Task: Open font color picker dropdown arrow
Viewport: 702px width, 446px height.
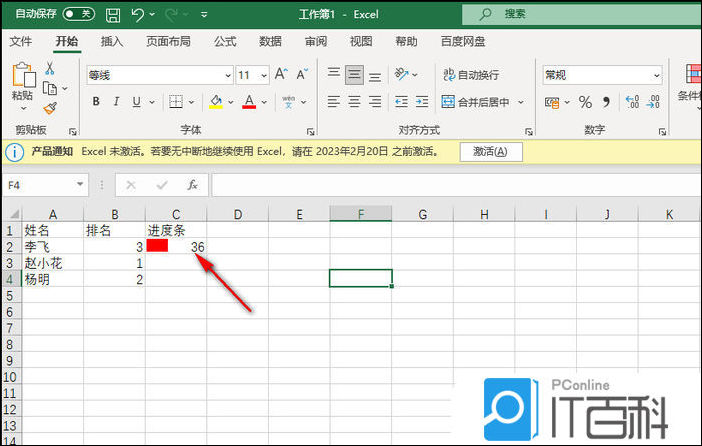Action: click(x=264, y=102)
